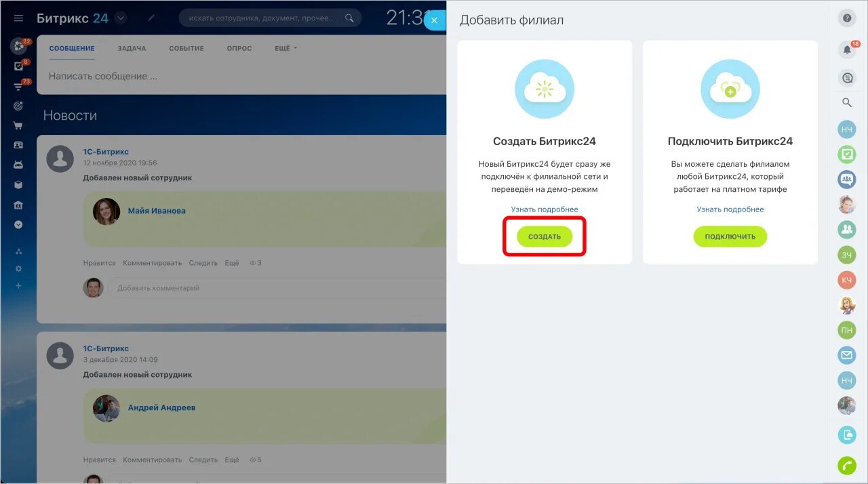Click the Подключить Битрикс24 cloud icon
The width and height of the screenshot is (868, 484).
click(x=730, y=89)
